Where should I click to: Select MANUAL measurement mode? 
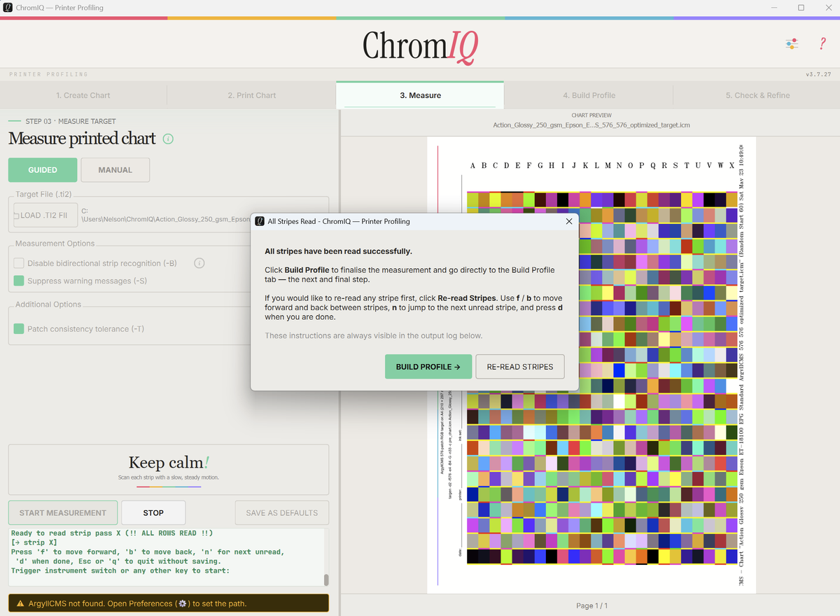tap(115, 170)
